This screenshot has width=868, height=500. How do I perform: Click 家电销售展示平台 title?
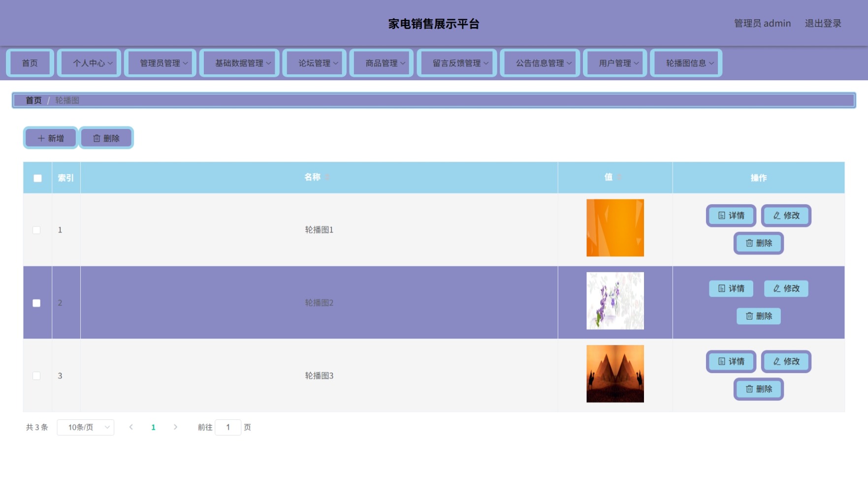(x=434, y=24)
